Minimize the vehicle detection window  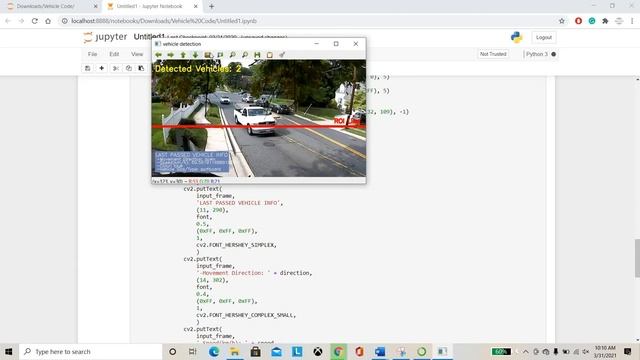[x=316, y=44]
